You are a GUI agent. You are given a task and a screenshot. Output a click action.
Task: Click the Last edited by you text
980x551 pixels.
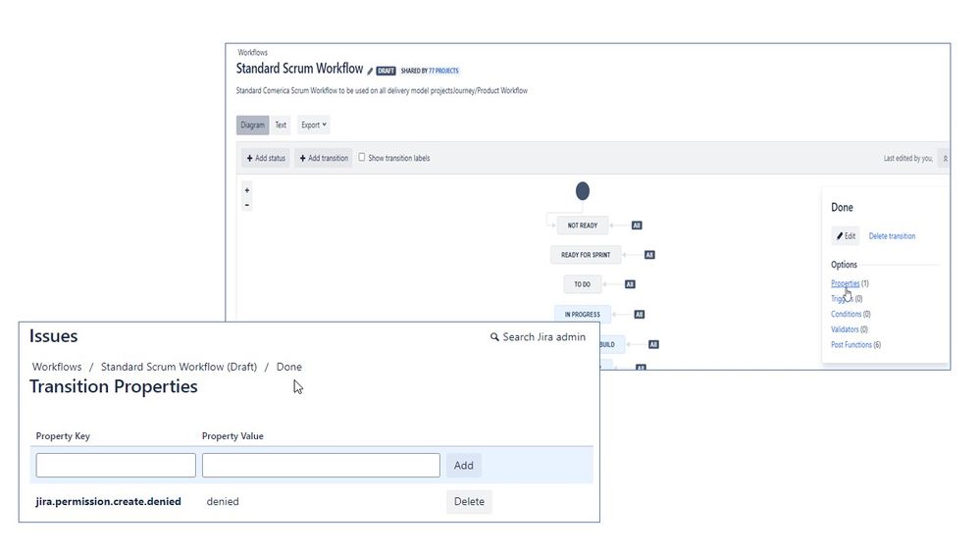908,159
